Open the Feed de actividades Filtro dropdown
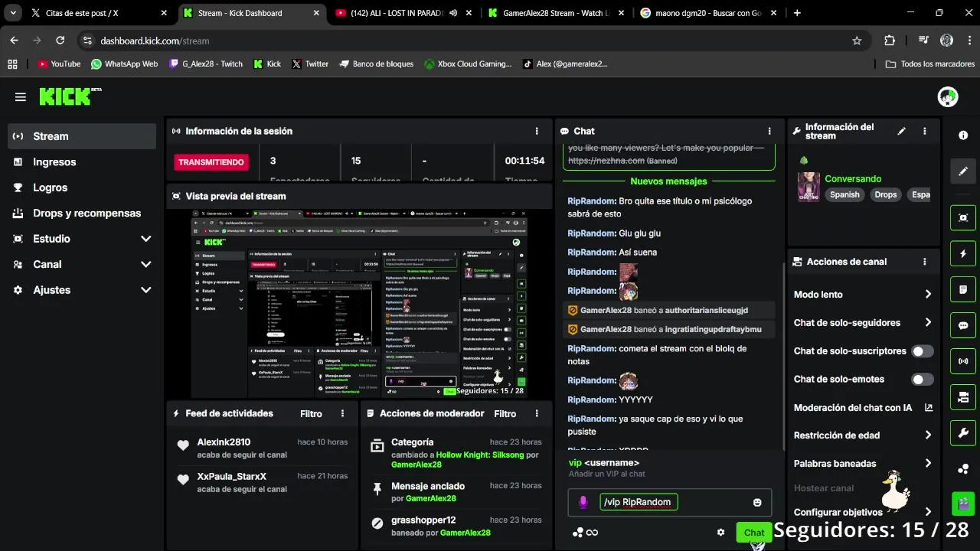Screen dimensions: 980x551 311,413
